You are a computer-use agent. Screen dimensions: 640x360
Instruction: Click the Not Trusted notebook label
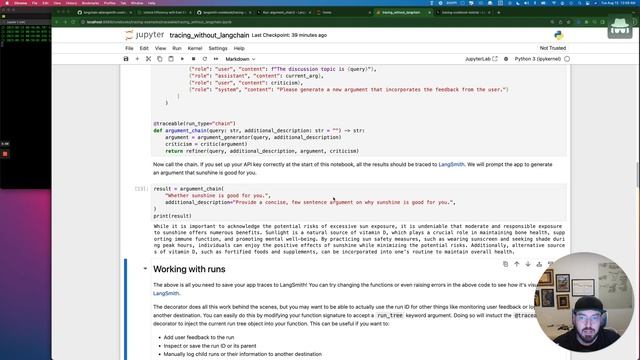553,48
